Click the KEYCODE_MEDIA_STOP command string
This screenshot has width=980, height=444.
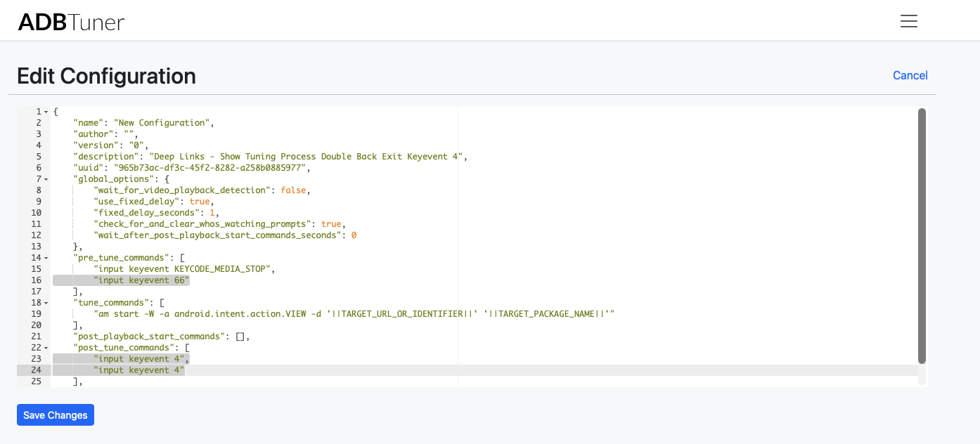184,269
